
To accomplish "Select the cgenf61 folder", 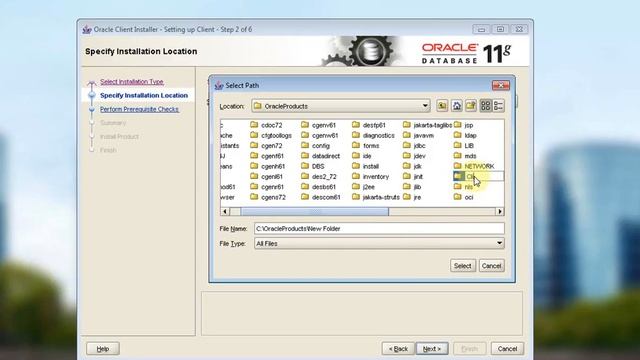I will 267,156.
